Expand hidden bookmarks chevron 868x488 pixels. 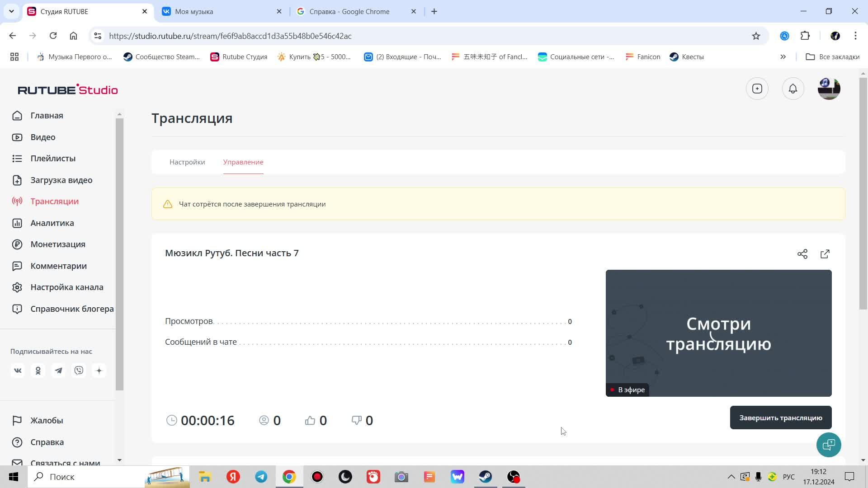pyautogui.click(x=783, y=57)
